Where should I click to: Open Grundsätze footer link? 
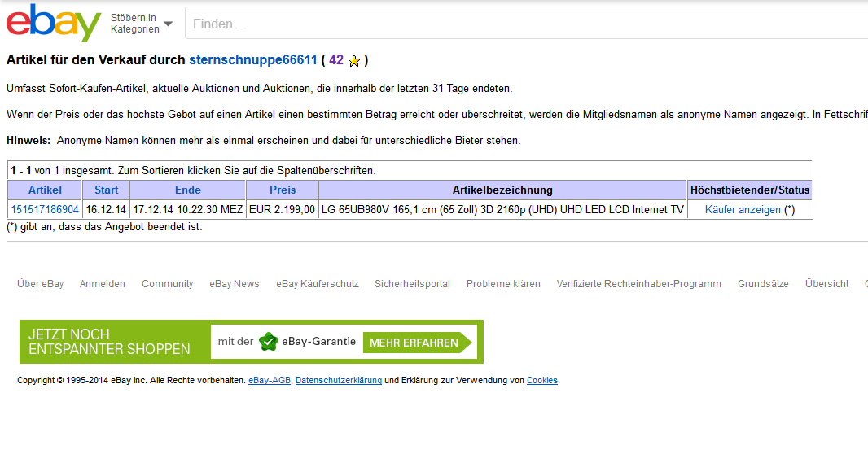(x=763, y=284)
